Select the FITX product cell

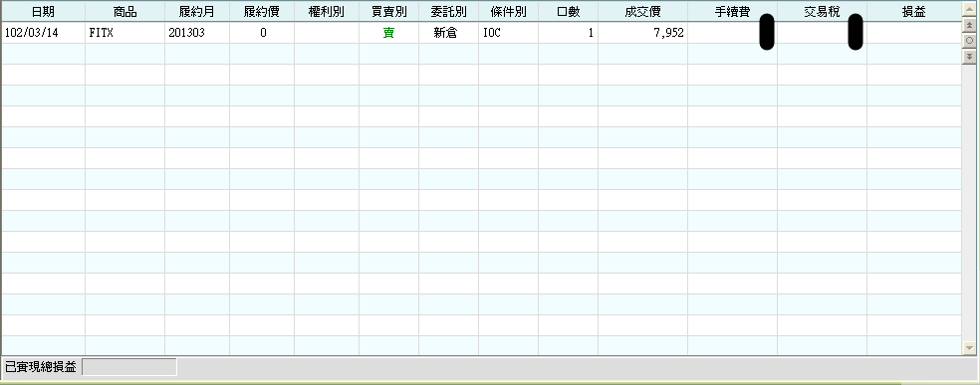tap(125, 33)
